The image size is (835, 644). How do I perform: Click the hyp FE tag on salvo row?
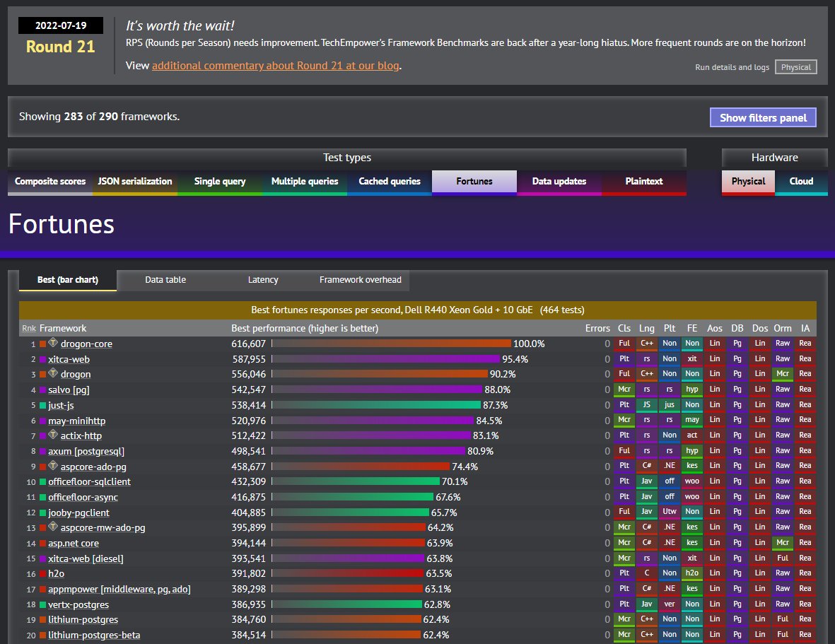coord(692,390)
